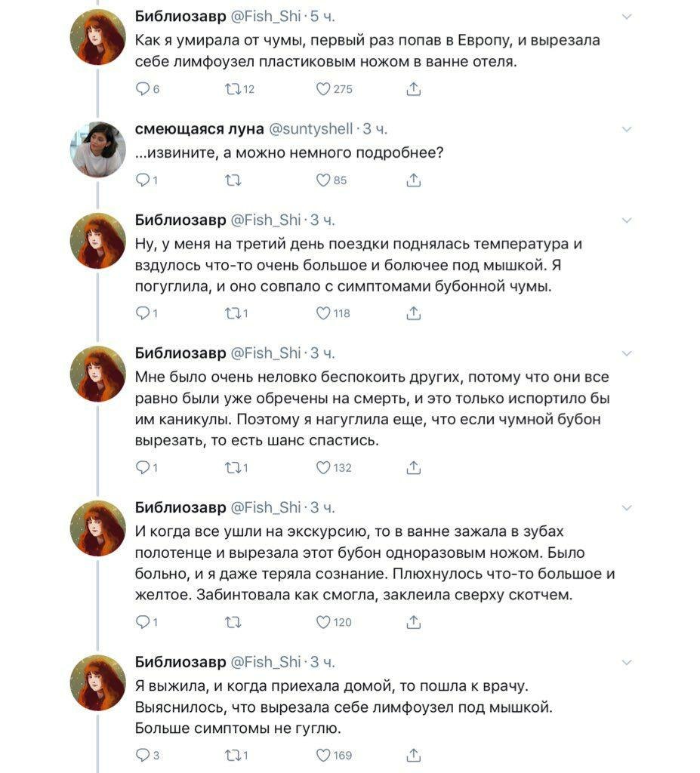Screen dimensions: 700x773
Task: Like the смеющаяся луна reply with 85 likes
Action: (323, 180)
